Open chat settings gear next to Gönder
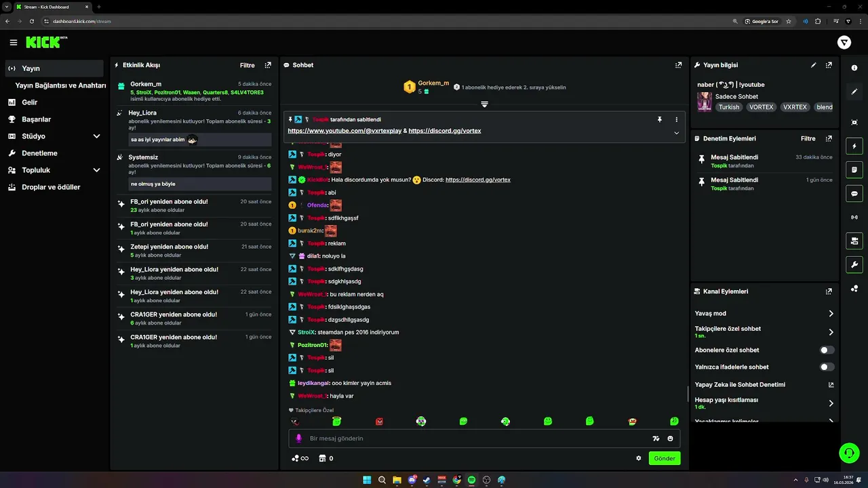The height and width of the screenshot is (488, 868). (638, 458)
